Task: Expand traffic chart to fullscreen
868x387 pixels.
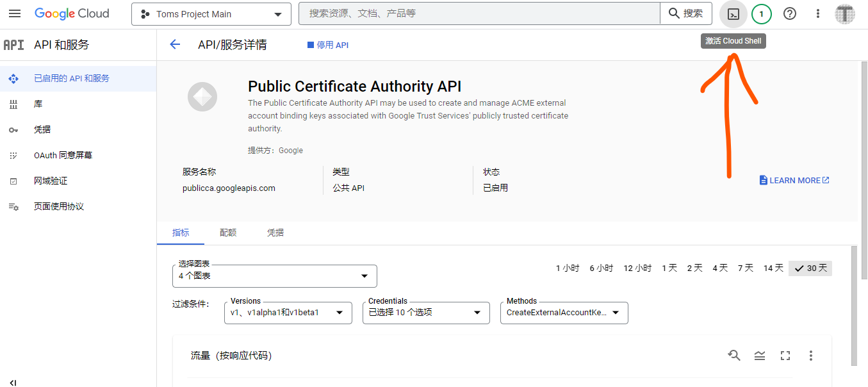Action: [785, 356]
